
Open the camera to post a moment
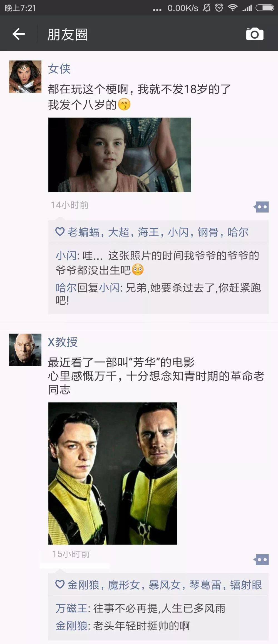255,34
